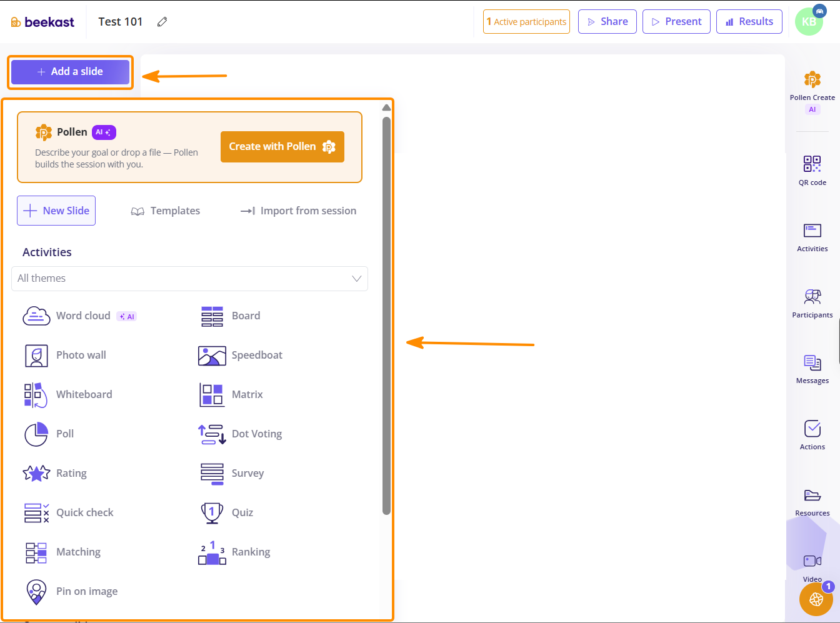The height and width of the screenshot is (623, 840).
Task: Open the Import from session tab
Action: pyautogui.click(x=298, y=211)
